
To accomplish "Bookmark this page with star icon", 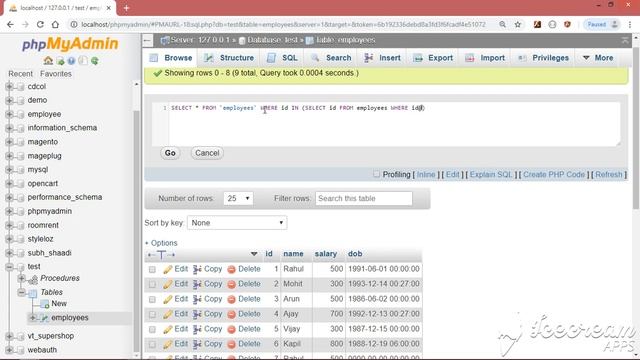I will (518, 24).
